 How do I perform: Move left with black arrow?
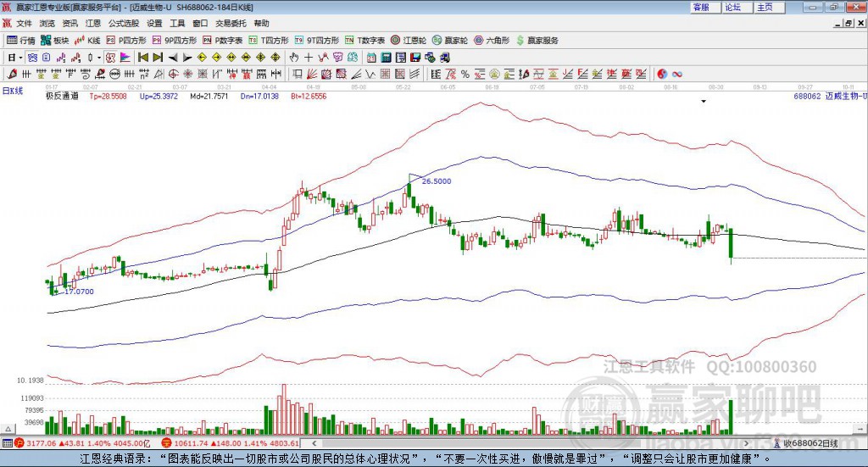click(173, 58)
